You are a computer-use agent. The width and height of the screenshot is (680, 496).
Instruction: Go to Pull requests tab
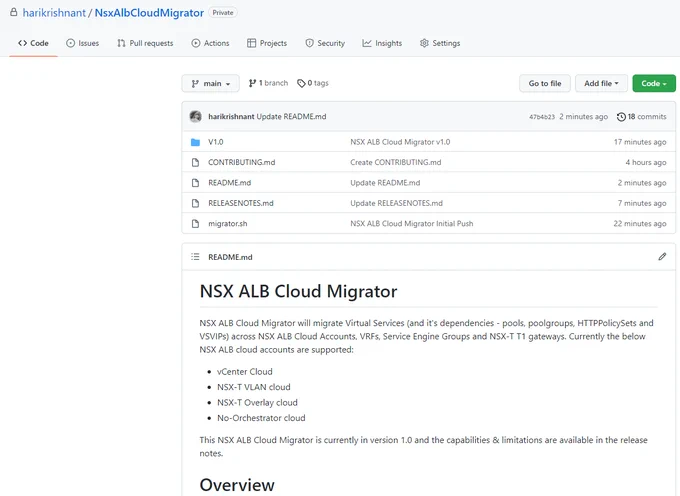click(145, 43)
